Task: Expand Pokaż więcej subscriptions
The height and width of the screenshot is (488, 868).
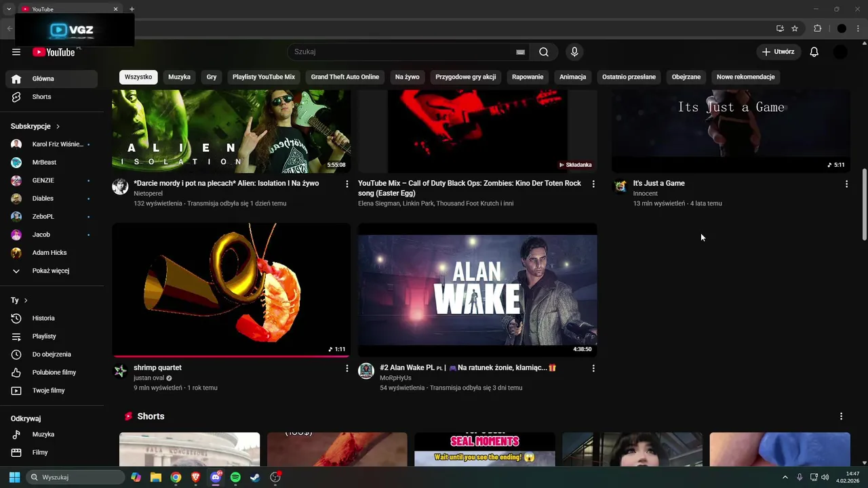Action: (52, 271)
